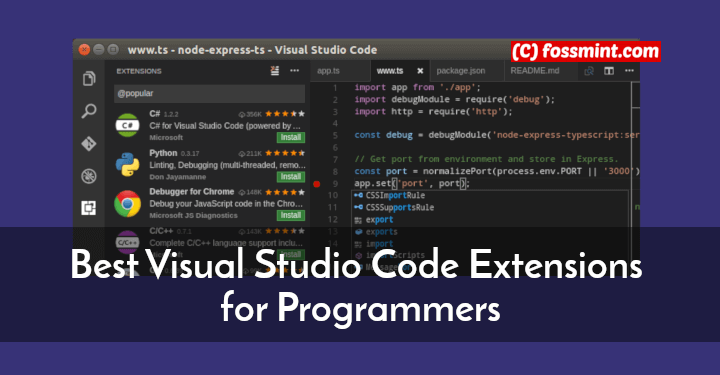The width and height of the screenshot is (720, 375).
Task: Install the Python extension
Action: pos(291,177)
